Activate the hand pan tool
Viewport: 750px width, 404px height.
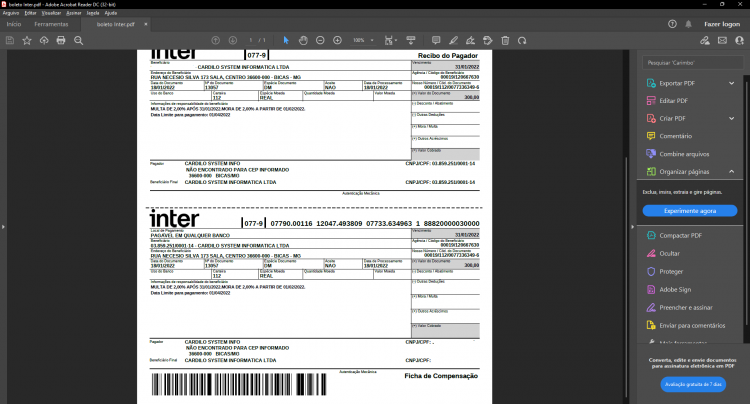(x=303, y=41)
